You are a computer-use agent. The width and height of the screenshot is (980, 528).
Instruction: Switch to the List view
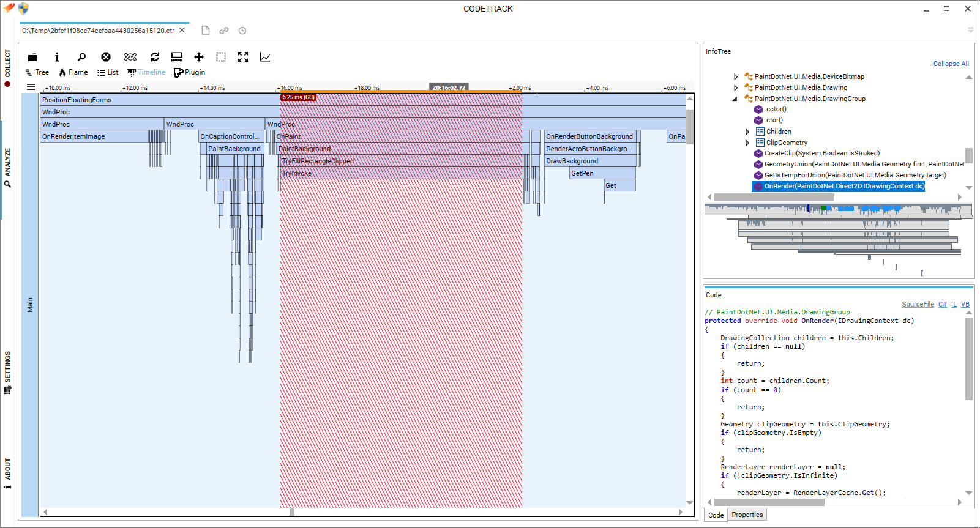pyautogui.click(x=108, y=72)
